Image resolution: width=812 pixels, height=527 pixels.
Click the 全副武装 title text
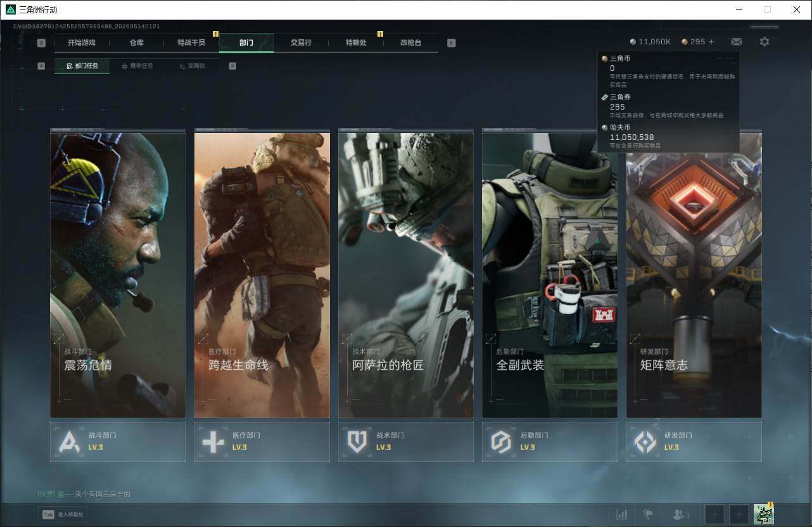click(520, 365)
